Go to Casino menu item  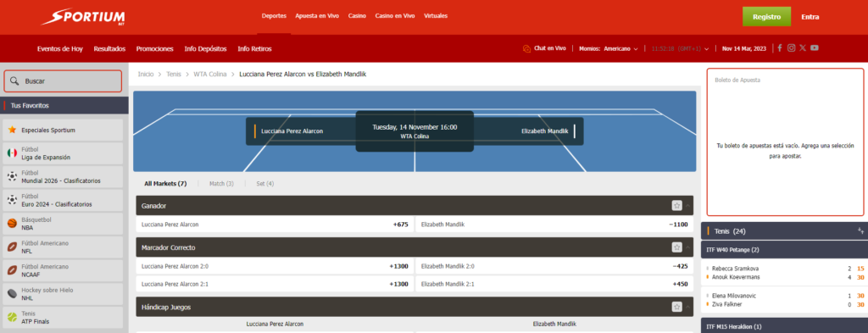coord(357,16)
